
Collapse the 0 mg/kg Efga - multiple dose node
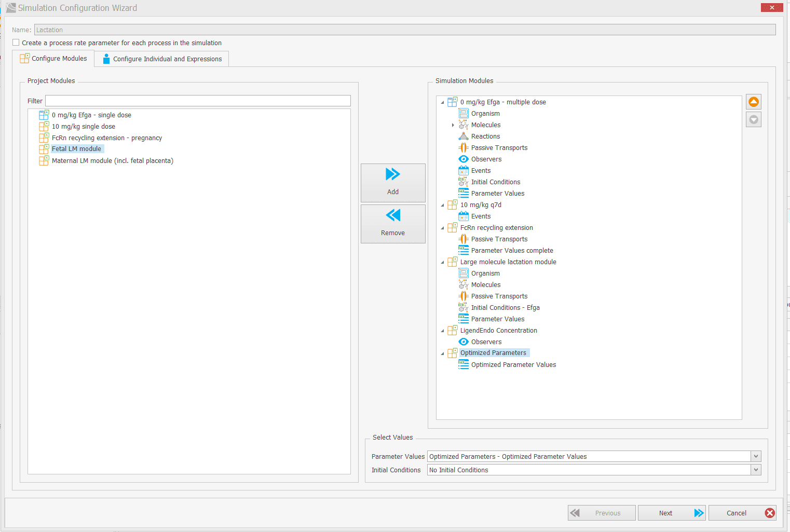click(x=443, y=102)
